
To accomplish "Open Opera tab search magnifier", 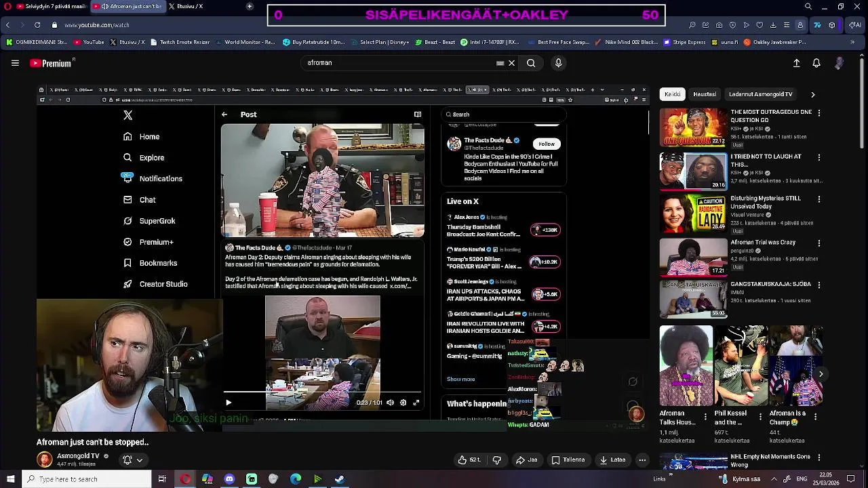I will click(x=808, y=6).
